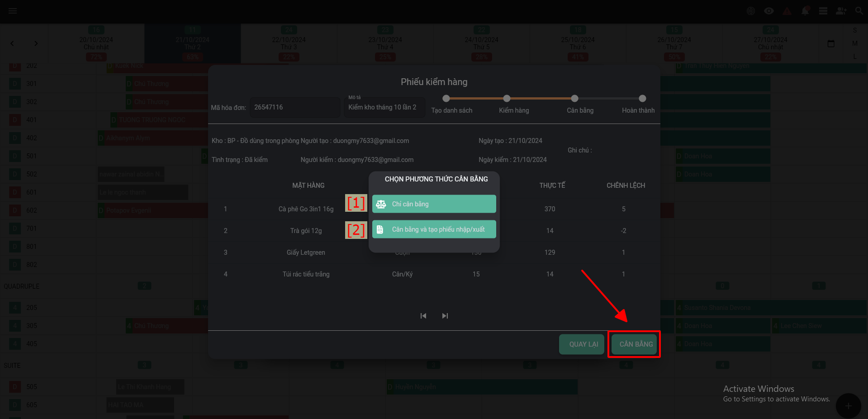Select the 26/10/2024 Thứ 7 column header
This screenshot has width=868, height=419.
pos(674,43)
